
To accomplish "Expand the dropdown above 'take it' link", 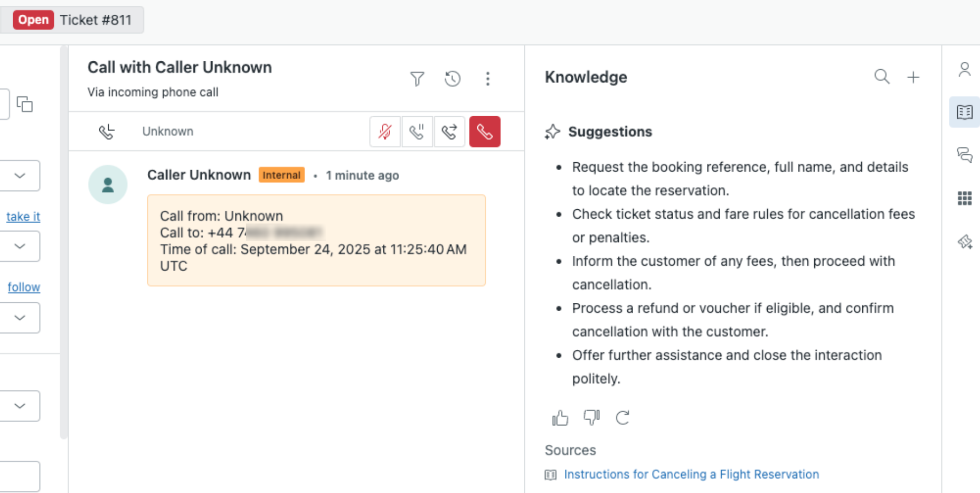I will [x=20, y=175].
